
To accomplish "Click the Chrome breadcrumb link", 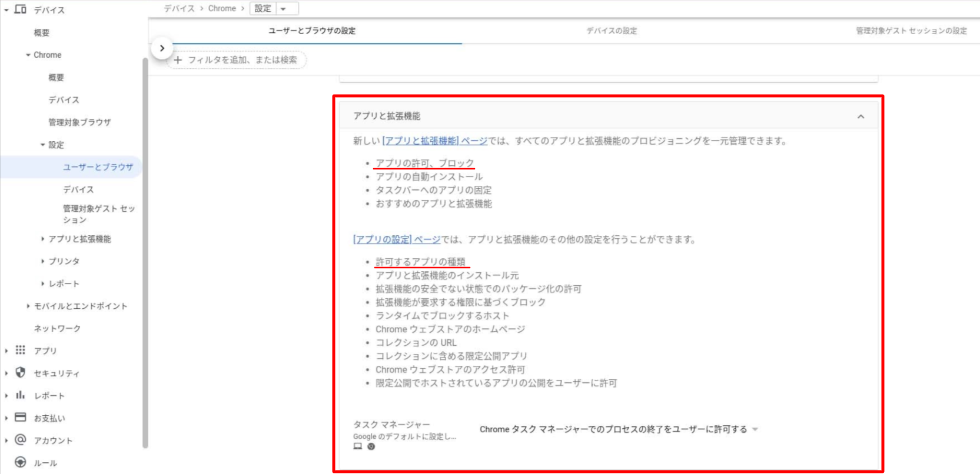I will [222, 9].
